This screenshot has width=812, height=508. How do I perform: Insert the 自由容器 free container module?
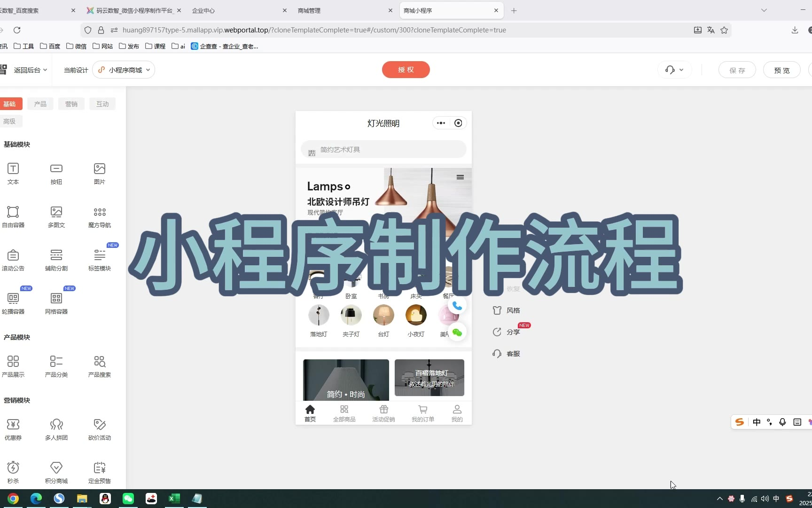click(13, 217)
